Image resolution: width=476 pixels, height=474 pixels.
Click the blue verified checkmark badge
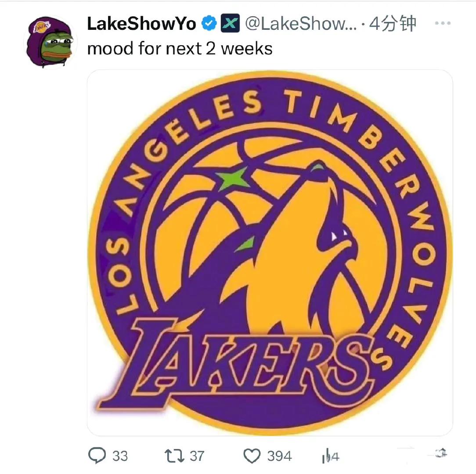[209, 23]
